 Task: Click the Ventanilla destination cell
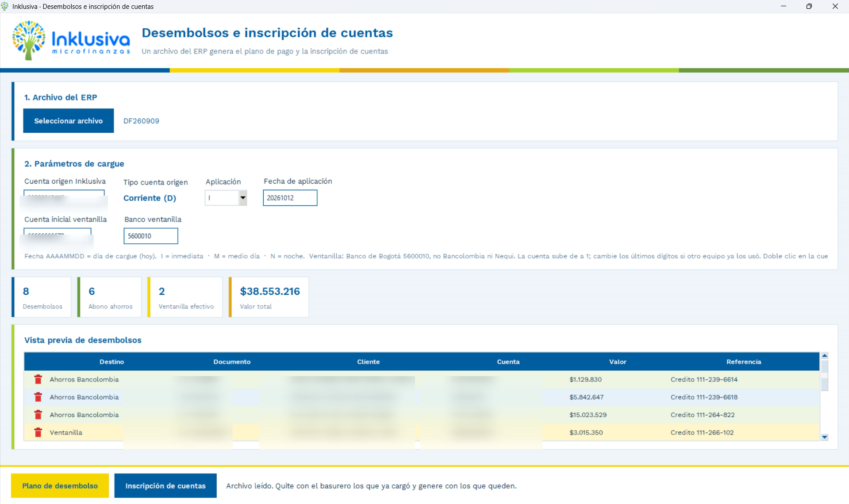(66, 432)
